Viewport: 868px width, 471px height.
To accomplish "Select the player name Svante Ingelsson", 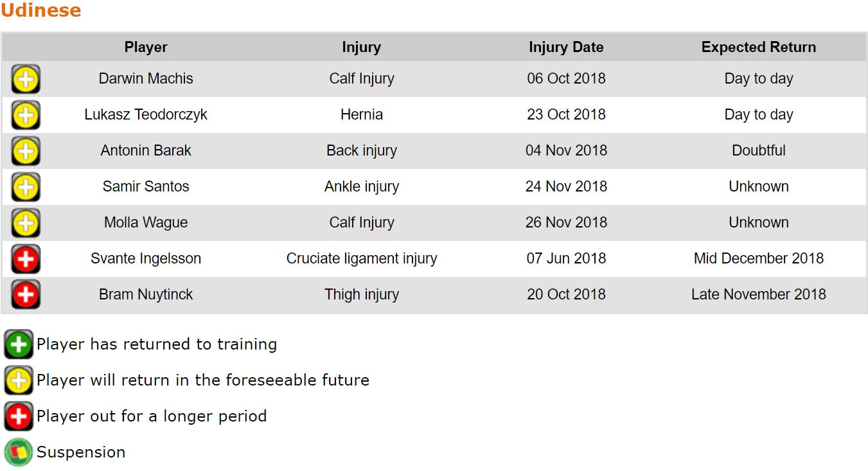I will click(x=146, y=259).
